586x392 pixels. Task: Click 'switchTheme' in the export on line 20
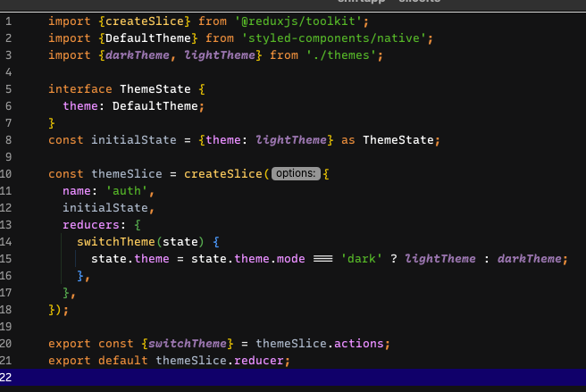click(188, 344)
